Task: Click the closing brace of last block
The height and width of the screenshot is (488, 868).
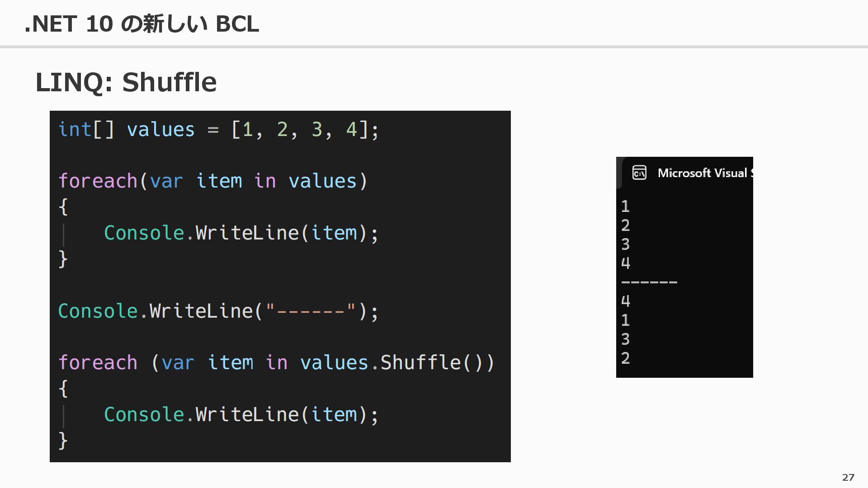Action: coord(63,441)
